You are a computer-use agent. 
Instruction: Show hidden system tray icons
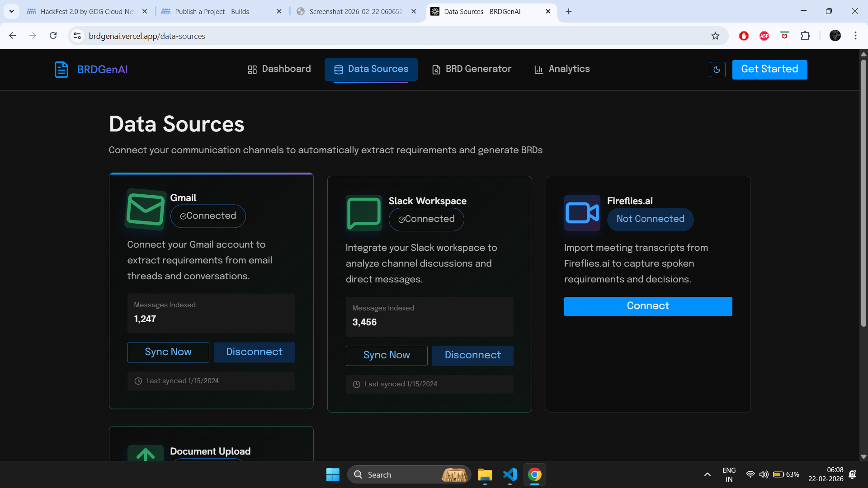[708, 474]
